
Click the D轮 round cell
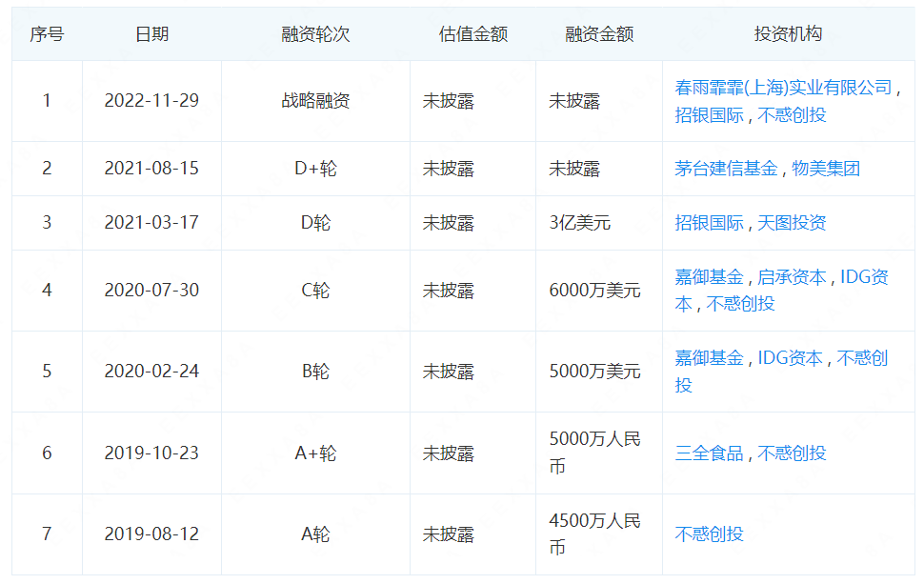(x=315, y=223)
